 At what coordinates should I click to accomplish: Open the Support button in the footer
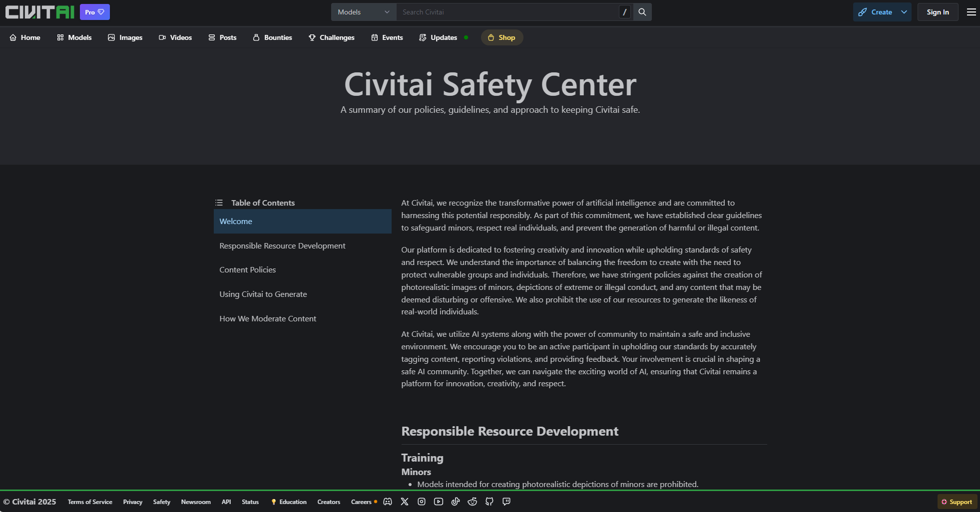pyautogui.click(x=957, y=502)
